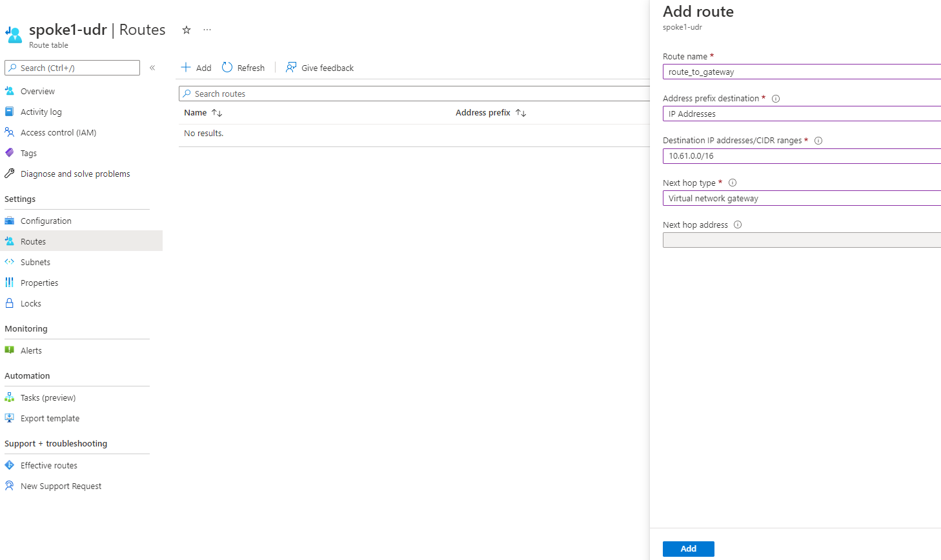Click the Subnets brackets icon
This screenshot has height=560, width=941.
10,262
